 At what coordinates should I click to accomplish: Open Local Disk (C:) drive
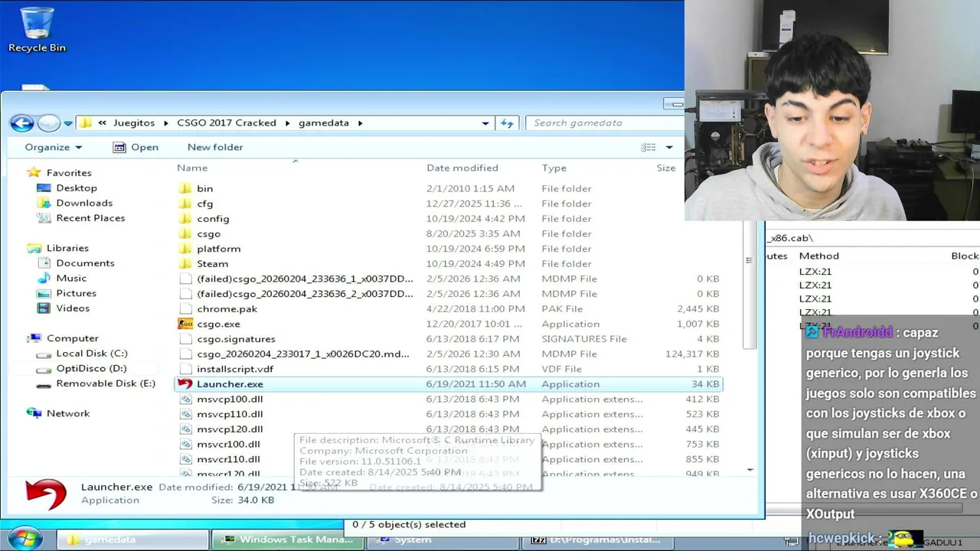tap(91, 354)
